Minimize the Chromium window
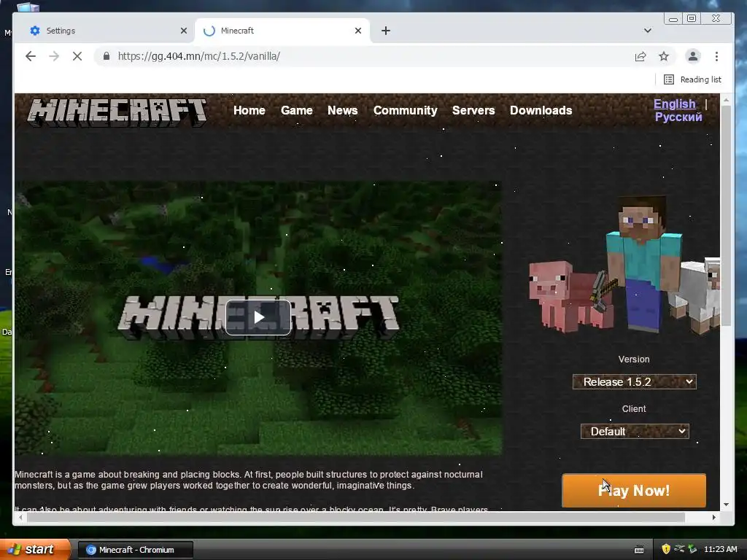Image resolution: width=747 pixels, height=560 pixels. tap(673, 18)
